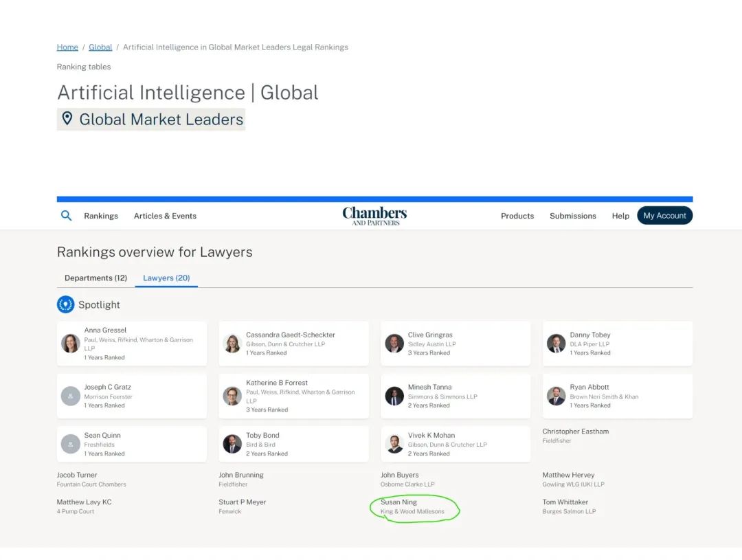Open the Products menu
Viewport: 742px width, 560px height.
(517, 216)
